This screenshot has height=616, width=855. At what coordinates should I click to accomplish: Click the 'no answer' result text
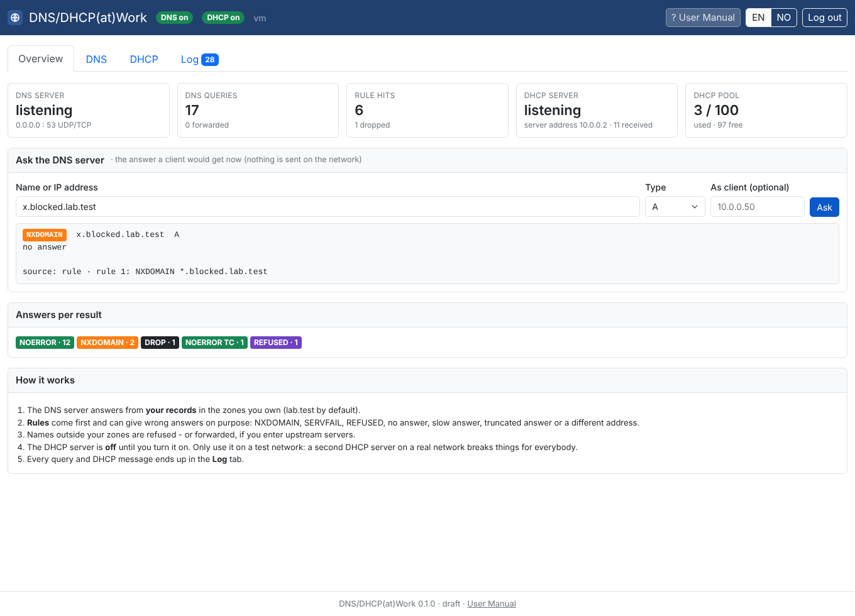pos(45,247)
